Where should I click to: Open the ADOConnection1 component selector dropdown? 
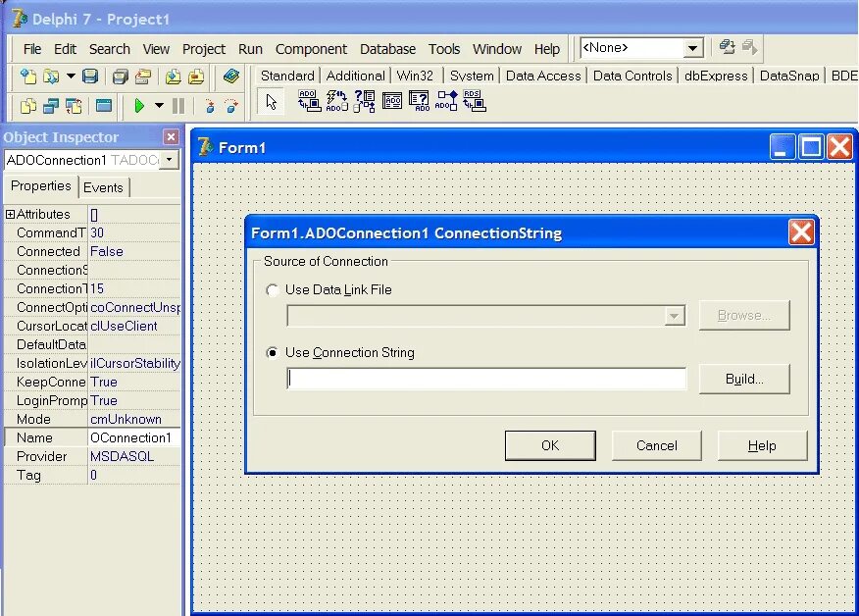click(x=170, y=160)
